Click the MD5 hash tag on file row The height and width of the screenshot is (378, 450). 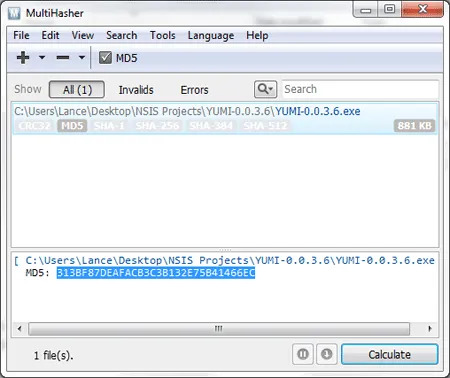click(72, 126)
